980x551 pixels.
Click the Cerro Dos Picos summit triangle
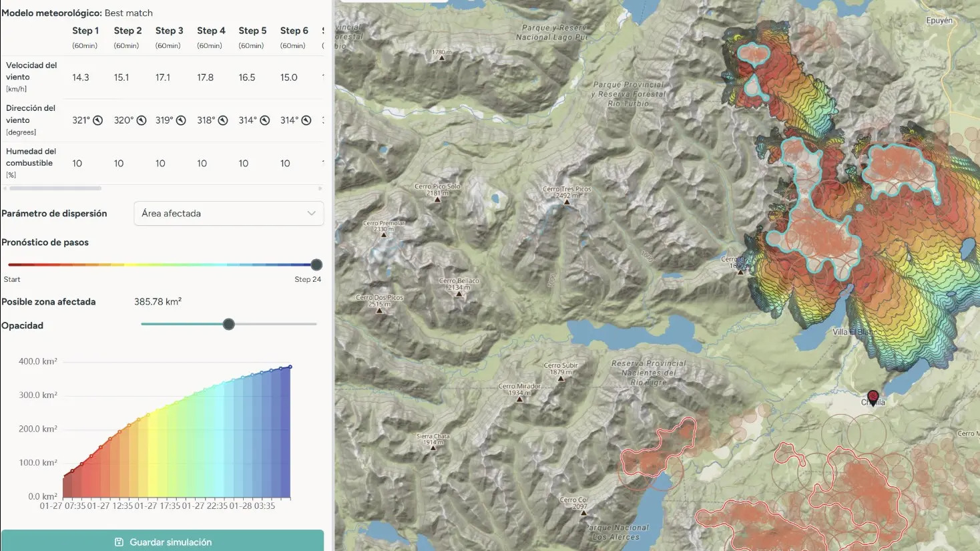point(379,311)
